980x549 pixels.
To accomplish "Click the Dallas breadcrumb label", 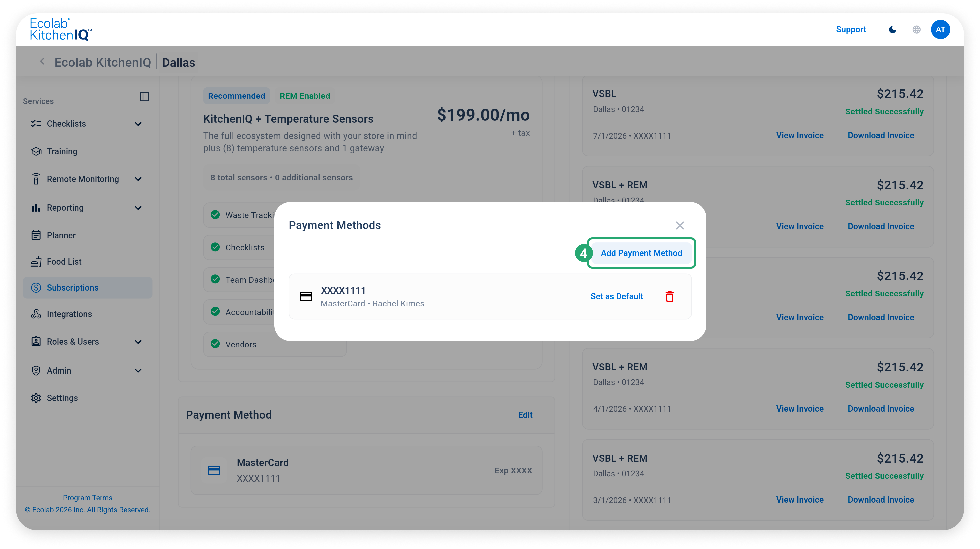I will pos(178,62).
